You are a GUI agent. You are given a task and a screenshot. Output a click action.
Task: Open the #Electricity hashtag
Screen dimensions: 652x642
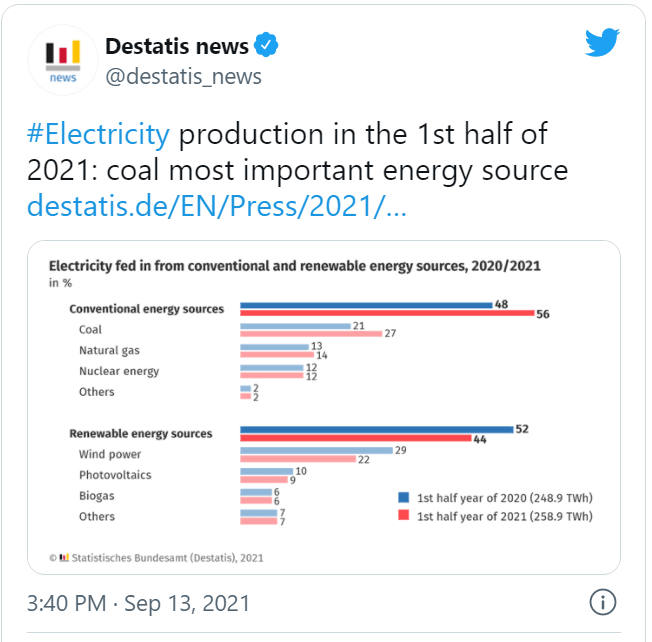click(x=99, y=135)
